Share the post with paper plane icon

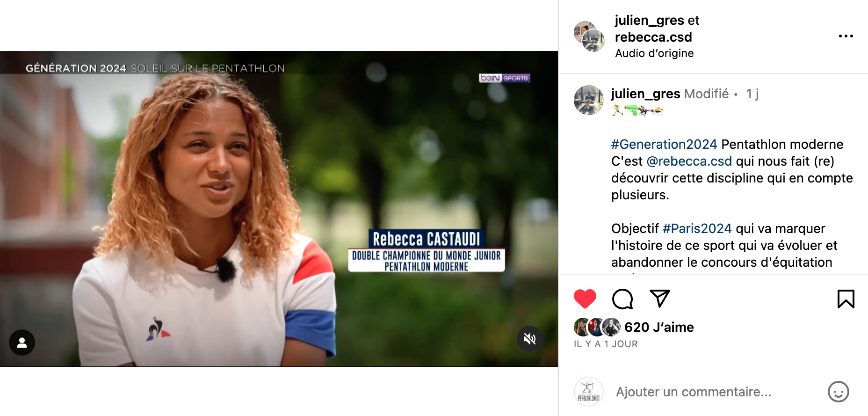pyautogui.click(x=660, y=299)
